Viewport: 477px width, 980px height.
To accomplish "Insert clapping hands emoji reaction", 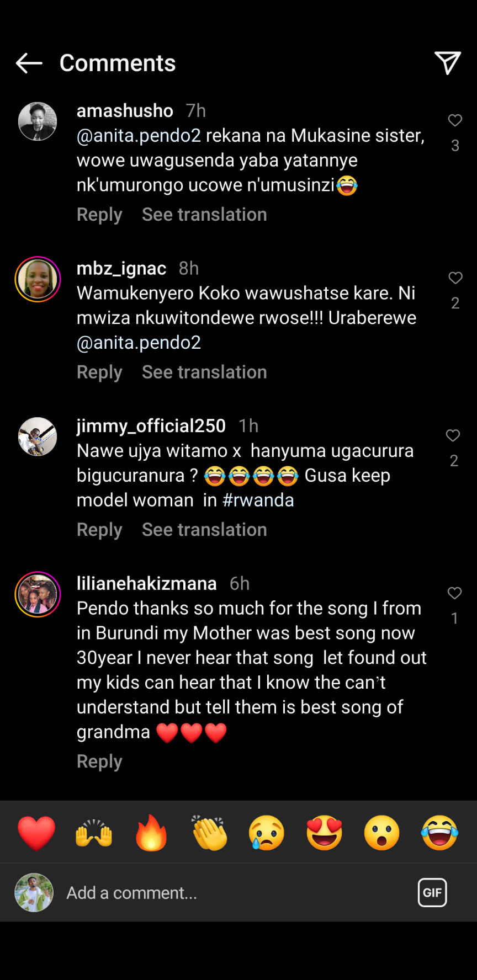I will pos(209,833).
